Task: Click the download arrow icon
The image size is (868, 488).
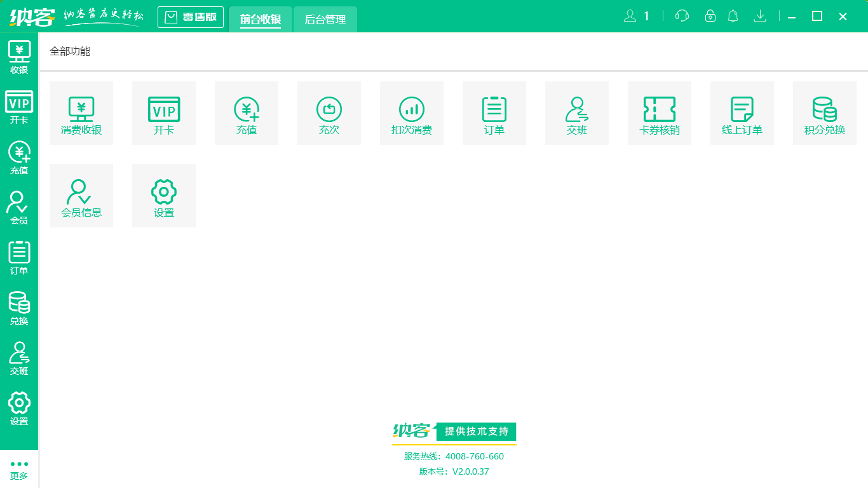Action: (760, 16)
